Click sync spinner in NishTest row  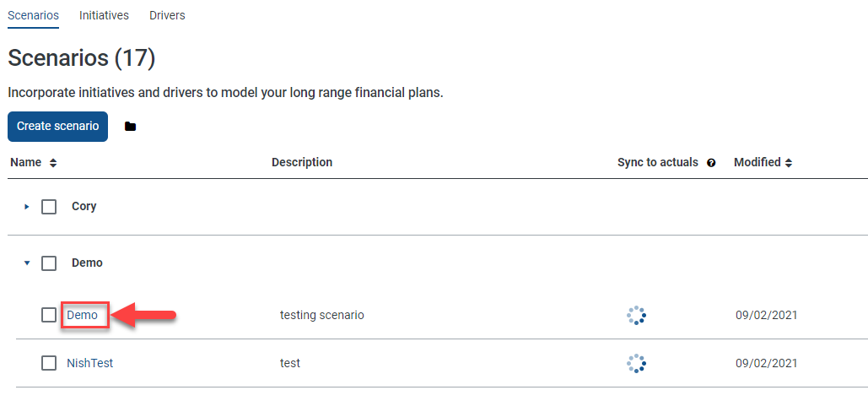636,363
